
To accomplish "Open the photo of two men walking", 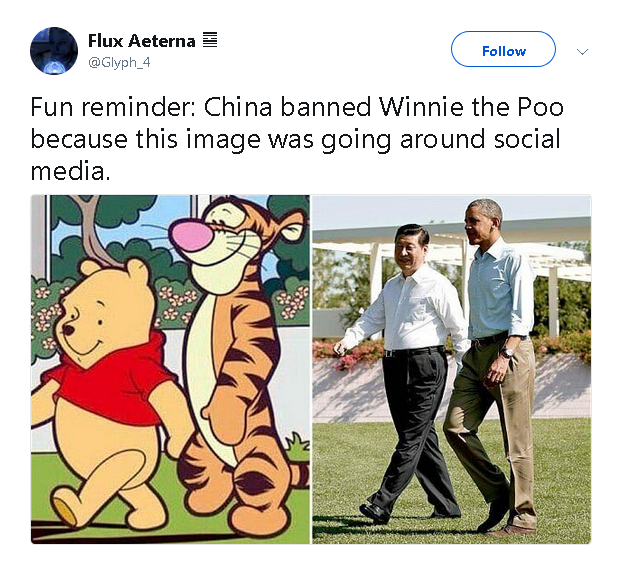I will pyautogui.click(x=451, y=369).
